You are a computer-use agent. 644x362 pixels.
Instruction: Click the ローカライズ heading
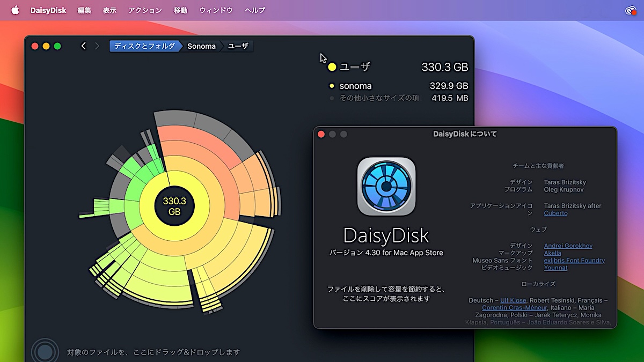click(538, 284)
